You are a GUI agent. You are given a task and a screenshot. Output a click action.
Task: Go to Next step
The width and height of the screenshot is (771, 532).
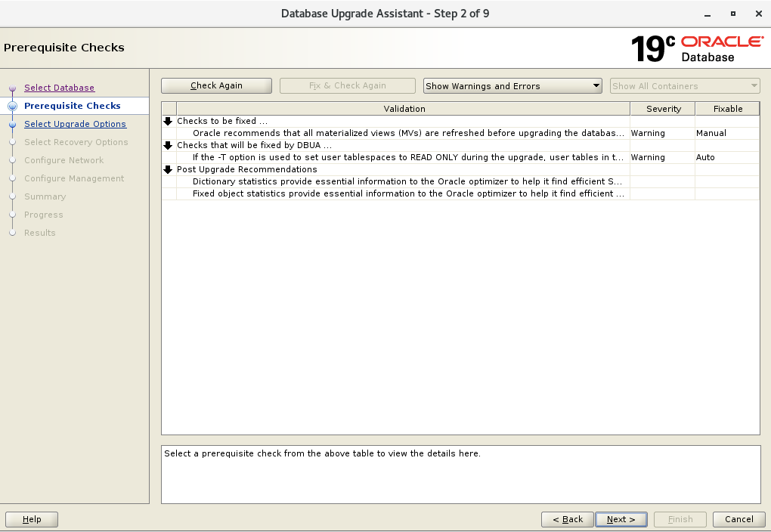(621, 519)
